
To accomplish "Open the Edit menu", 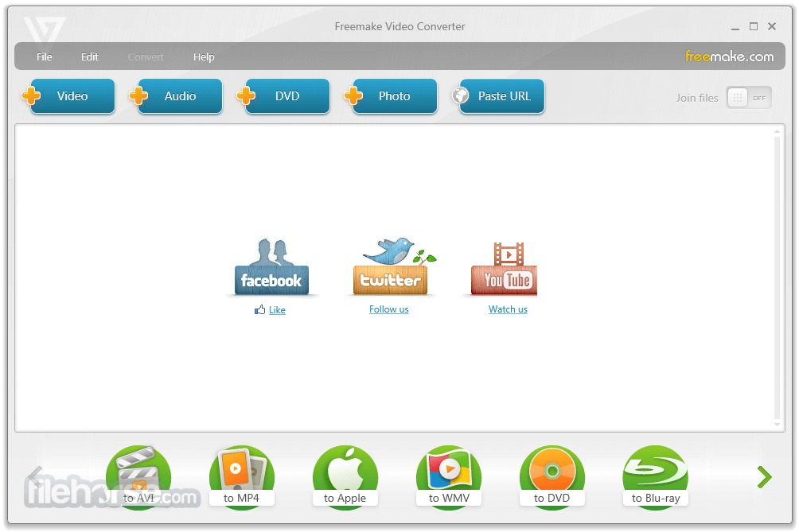I will (90, 57).
